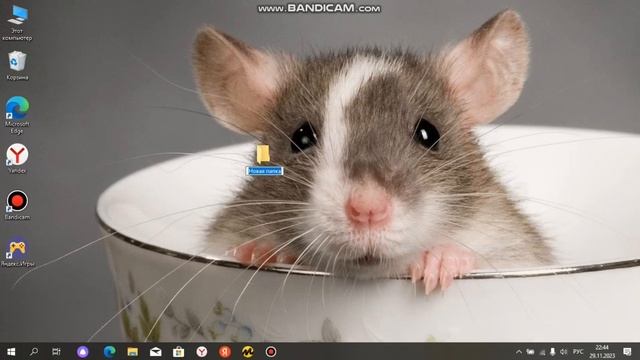Open the yellow zigzag taskbar app
Image resolution: width=640 pixels, height=360 pixels.
pos(247,351)
